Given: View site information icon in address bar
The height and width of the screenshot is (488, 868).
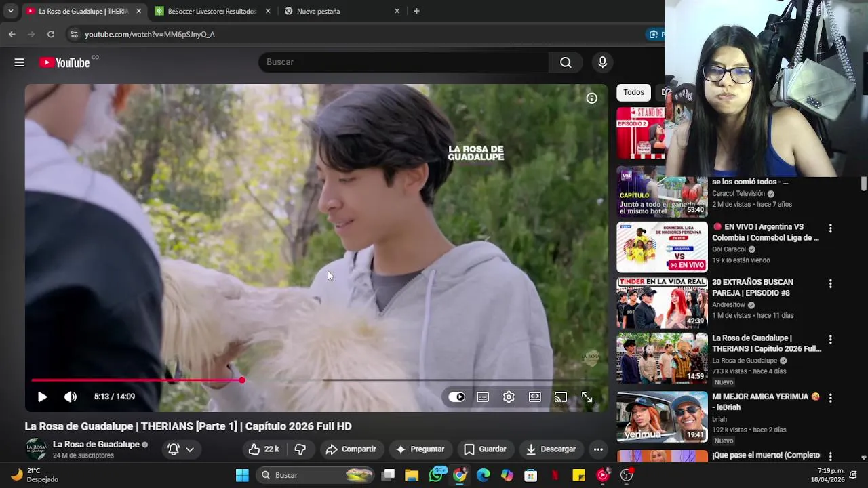Looking at the screenshot, I should point(74,34).
